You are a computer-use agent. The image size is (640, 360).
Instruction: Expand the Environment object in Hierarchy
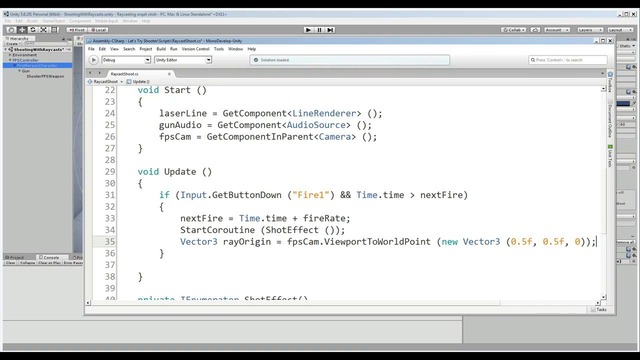click(x=10, y=55)
